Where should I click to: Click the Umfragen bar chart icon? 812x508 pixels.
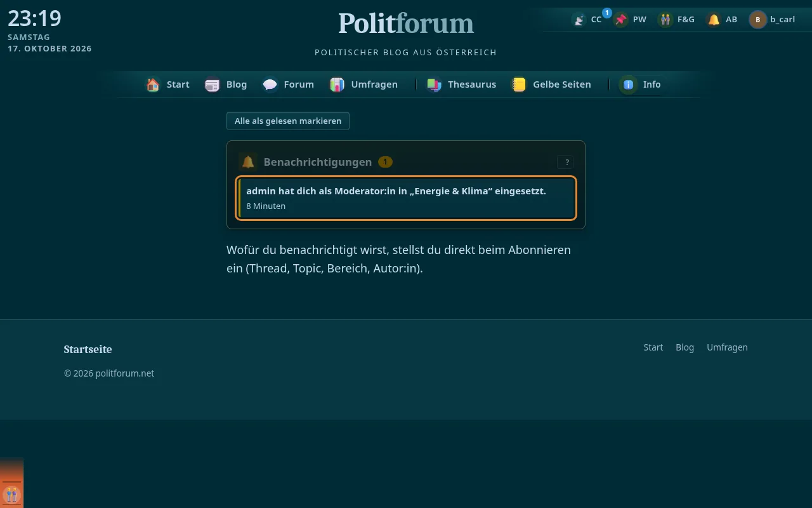[337, 84]
